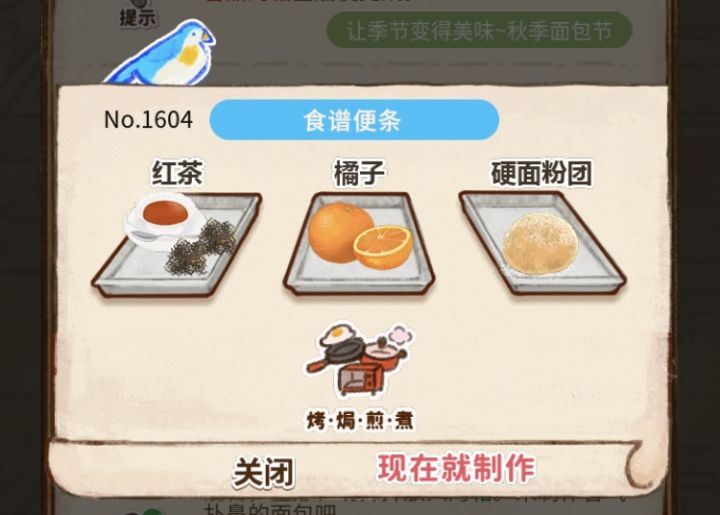Select the hard dough ingredient tray
The height and width of the screenshot is (515, 720).
click(542, 243)
